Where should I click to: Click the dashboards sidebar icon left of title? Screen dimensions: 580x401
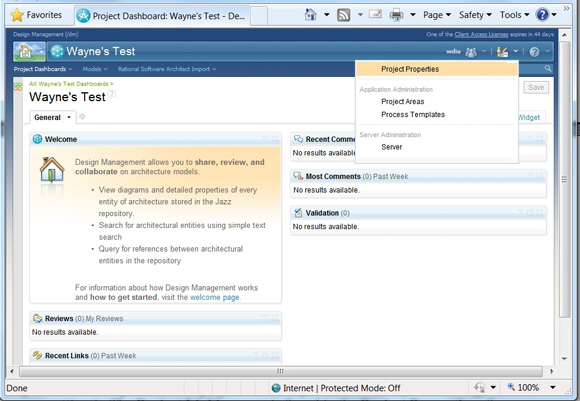(x=18, y=87)
